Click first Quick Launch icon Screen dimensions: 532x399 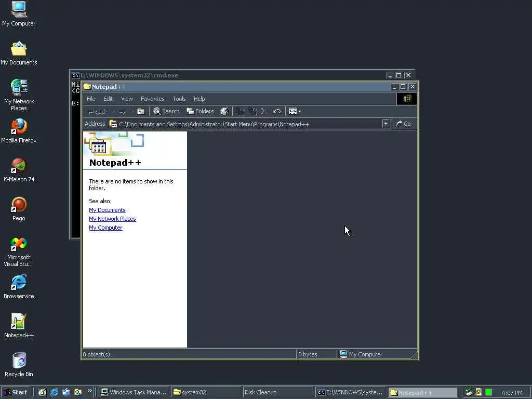tap(42, 392)
